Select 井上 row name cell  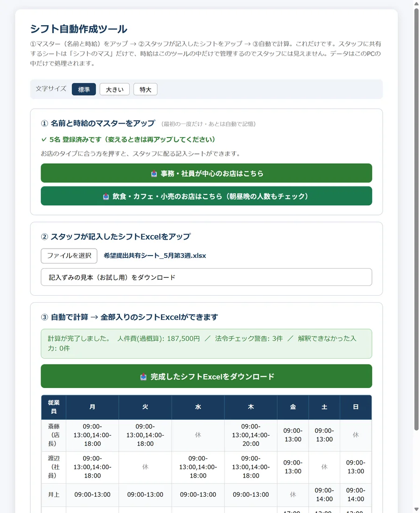[54, 495]
